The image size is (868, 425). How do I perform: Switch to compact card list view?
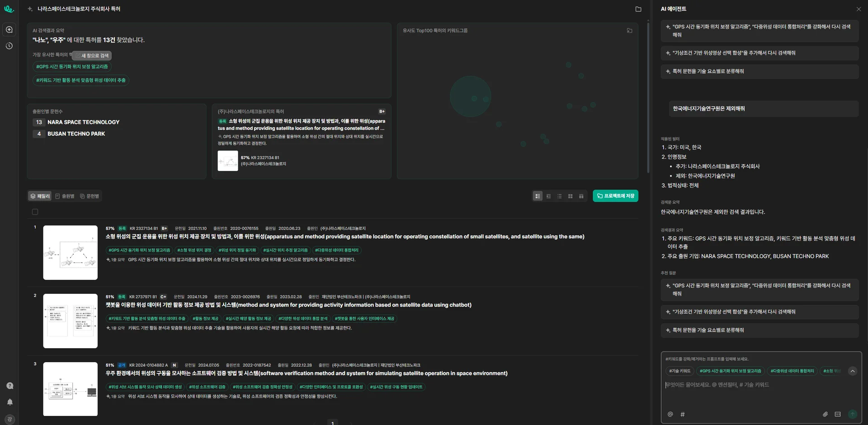[548, 196]
